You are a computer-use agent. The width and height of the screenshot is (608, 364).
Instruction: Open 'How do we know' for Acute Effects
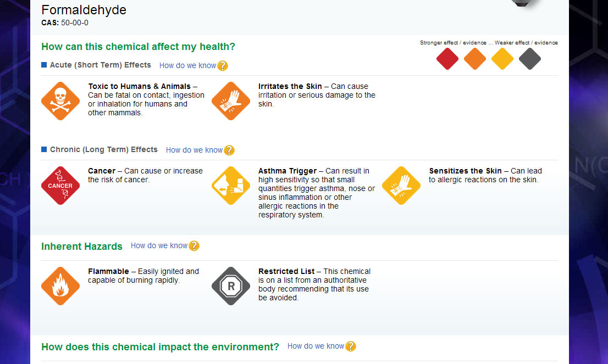click(187, 65)
